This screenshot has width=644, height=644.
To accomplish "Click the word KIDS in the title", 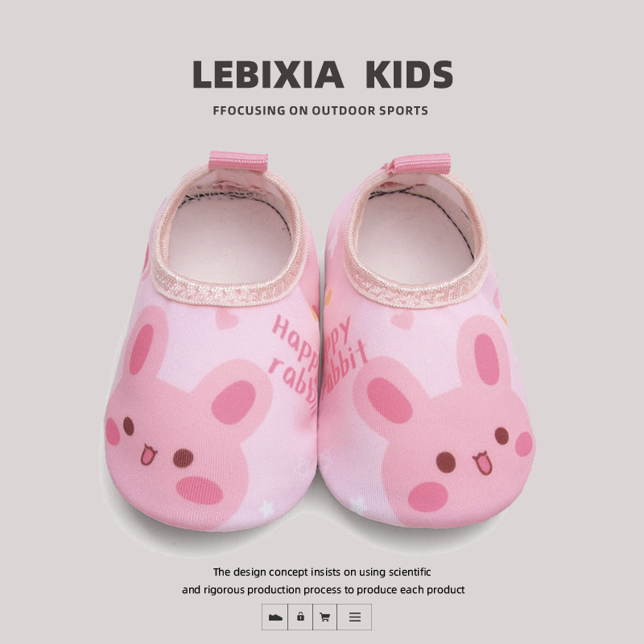I will pos(409,74).
